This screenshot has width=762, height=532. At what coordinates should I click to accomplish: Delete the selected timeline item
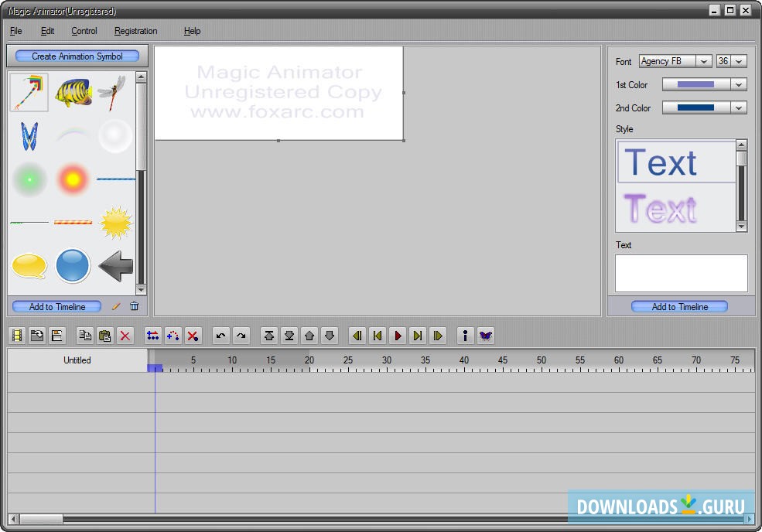124,336
